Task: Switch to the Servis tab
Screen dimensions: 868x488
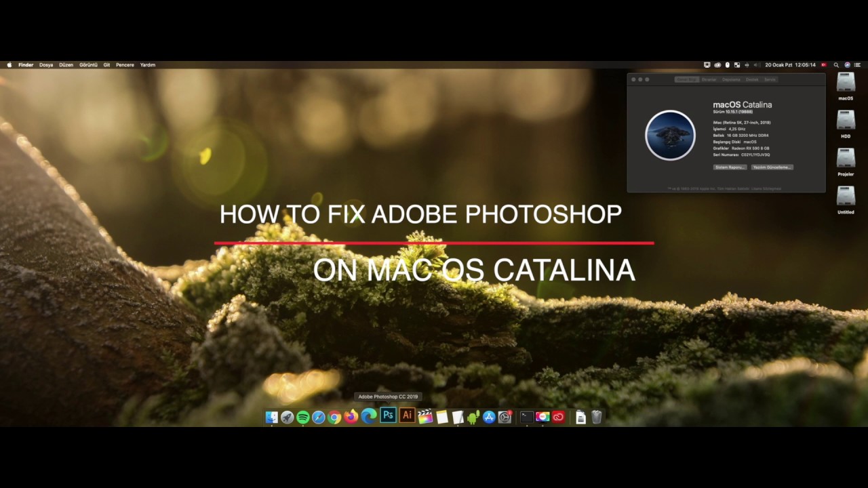Action: (x=770, y=79)
